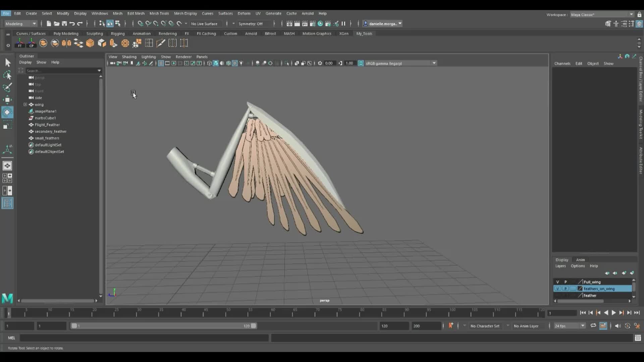644x362 pixels.
Task: Select the Move tool in the toolbox
Action: [7, 100]
